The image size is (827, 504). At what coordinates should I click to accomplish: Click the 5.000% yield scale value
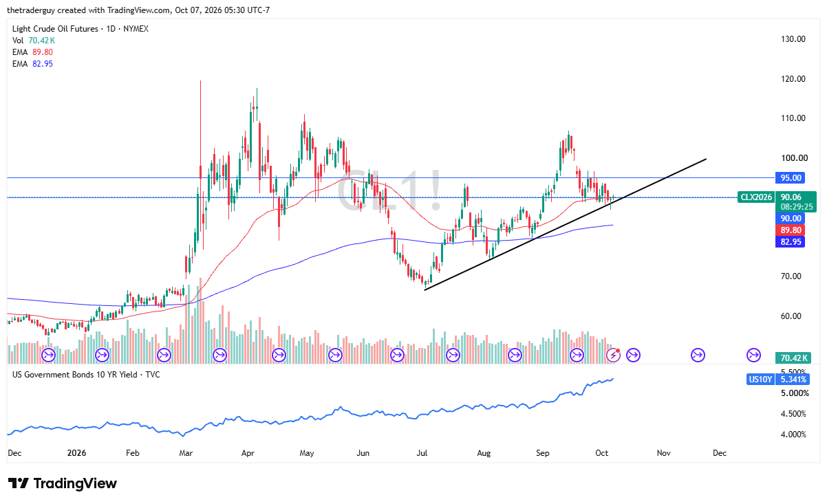[793, 393]
